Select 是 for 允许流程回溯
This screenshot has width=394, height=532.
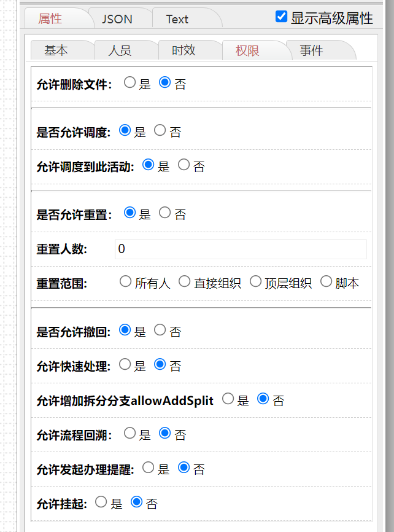pyautogui.click(x=129, y=433)
